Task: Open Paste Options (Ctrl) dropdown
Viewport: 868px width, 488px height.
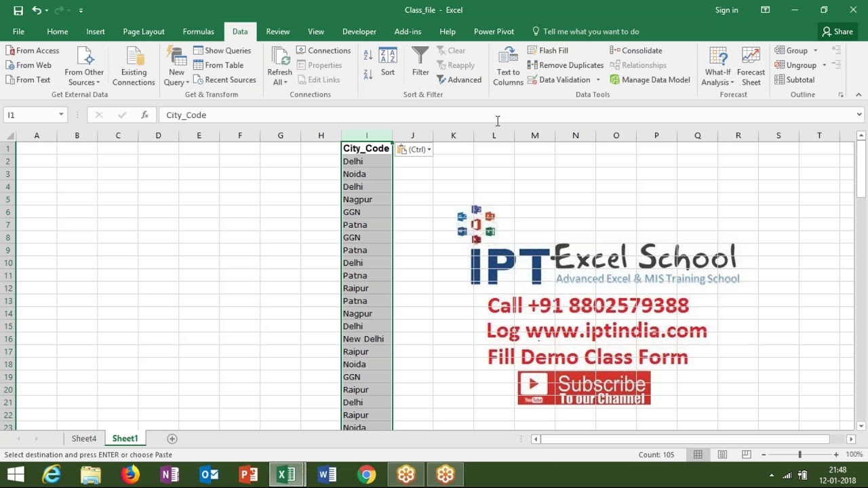Action: pyautogui.click(x=414, y=149)
